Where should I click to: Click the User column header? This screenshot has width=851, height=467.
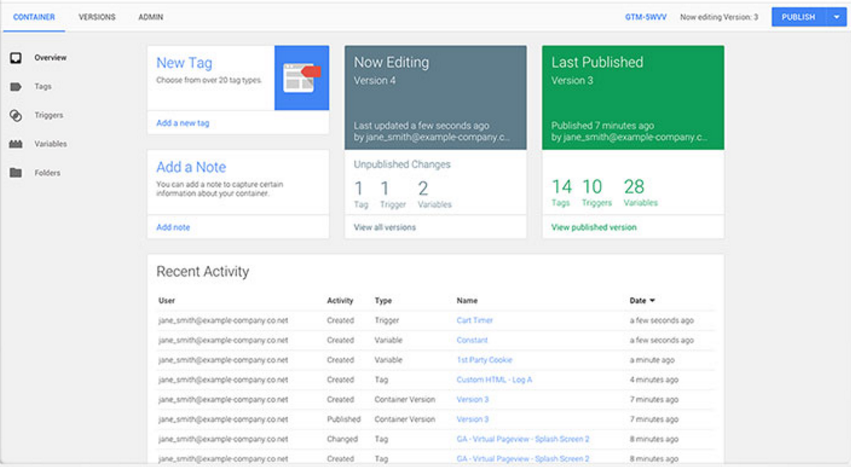coord(167,300)
